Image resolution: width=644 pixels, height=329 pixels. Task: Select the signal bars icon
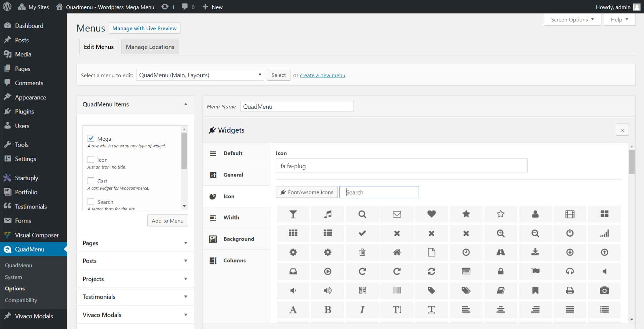pyautogui.click(x=604, y=233)
